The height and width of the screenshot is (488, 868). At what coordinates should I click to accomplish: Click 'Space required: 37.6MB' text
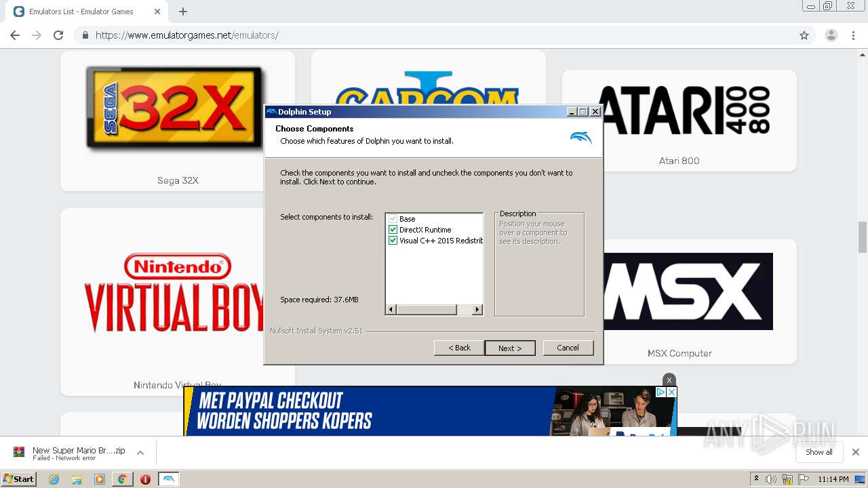[x=319, y=300]
